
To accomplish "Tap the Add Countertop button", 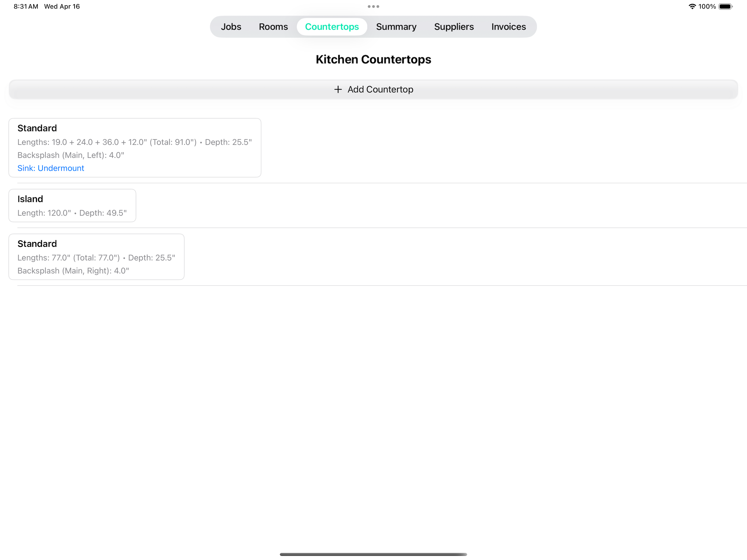I will pyautogui.click(x=373, y=89).
